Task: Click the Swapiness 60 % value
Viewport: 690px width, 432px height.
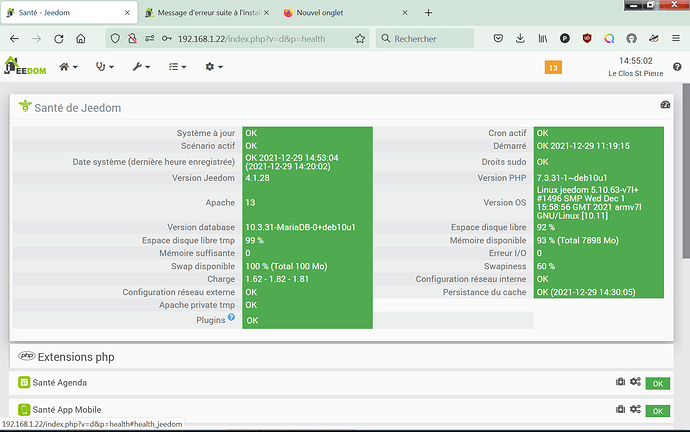Action: click(546, 266)
